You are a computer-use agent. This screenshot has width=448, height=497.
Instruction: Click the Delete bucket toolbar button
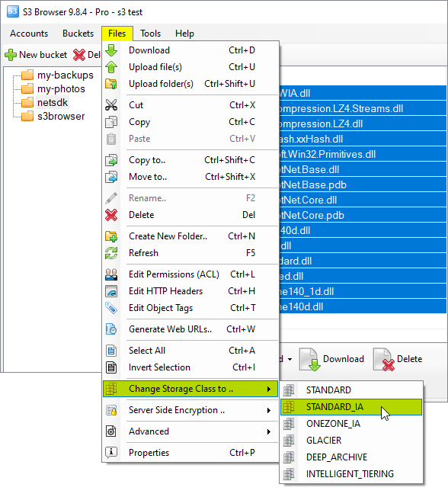(87, 55)
